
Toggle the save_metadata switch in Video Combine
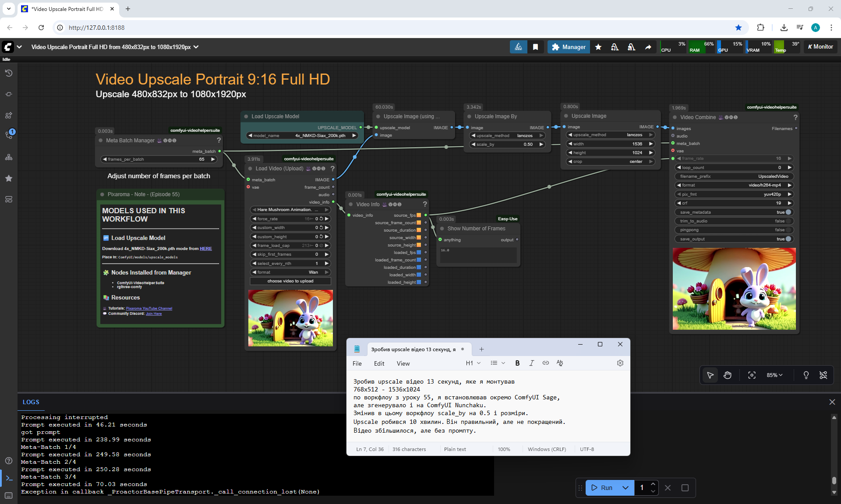[x=788, y=212]
